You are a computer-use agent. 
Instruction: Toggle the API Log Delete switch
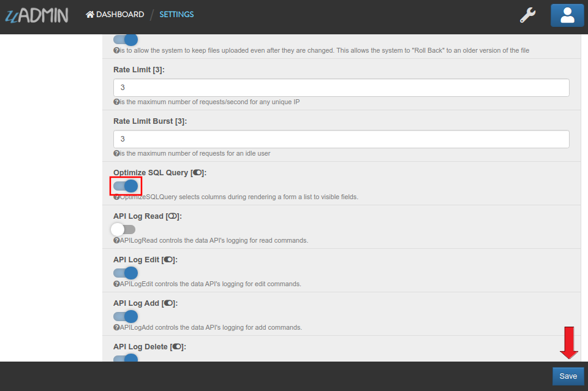(126, 358)
